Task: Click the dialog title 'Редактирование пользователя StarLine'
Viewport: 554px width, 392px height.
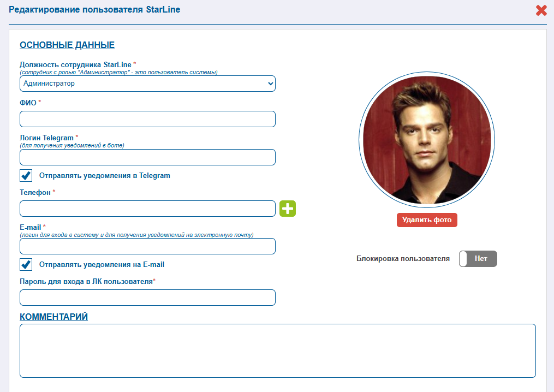Action: (x=94, y=9)
